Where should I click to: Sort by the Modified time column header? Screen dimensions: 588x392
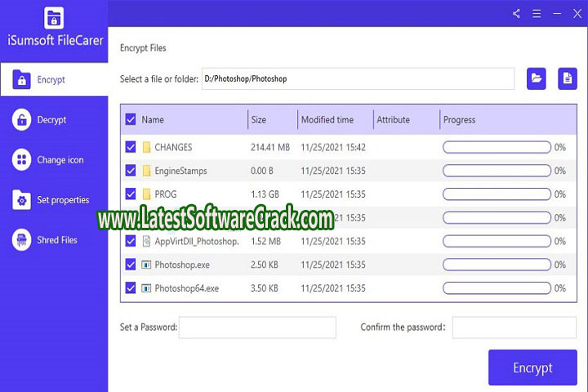click(x=327, y=120)
